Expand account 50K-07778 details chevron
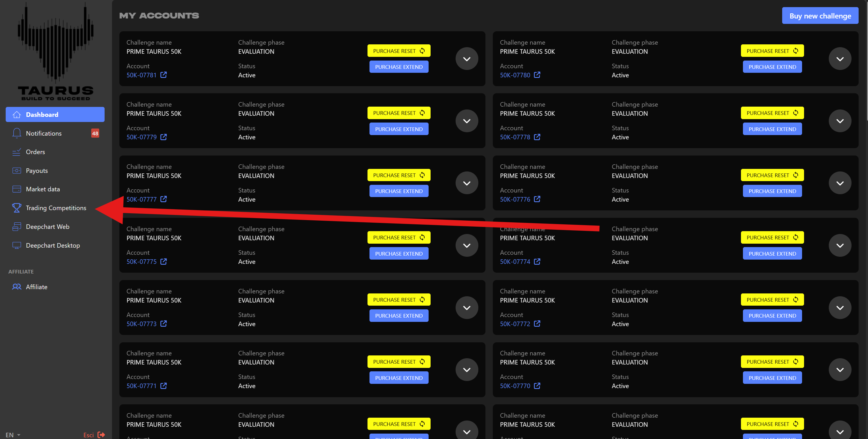 click(x=840, y=121)
